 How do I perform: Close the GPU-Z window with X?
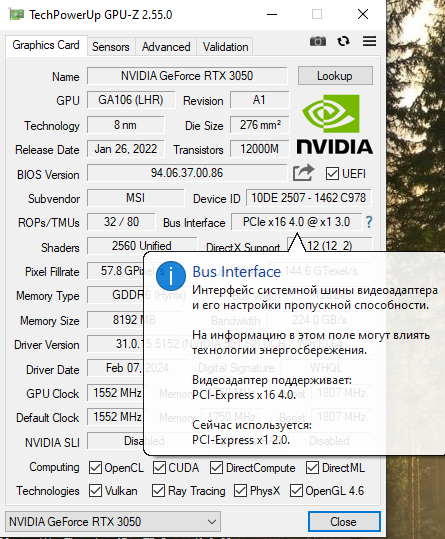pyautogui.click(x=363, y=14)
